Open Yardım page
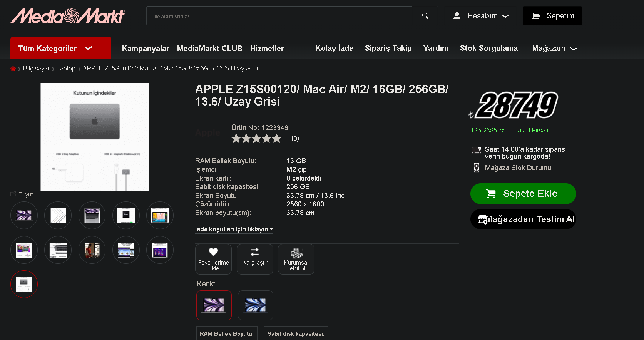 tap(436, 48)
